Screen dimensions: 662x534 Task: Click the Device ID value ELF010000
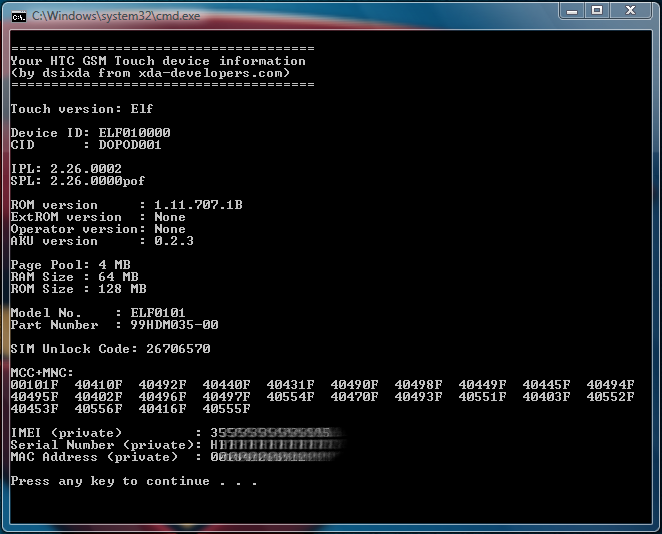[x=134, y=133]
